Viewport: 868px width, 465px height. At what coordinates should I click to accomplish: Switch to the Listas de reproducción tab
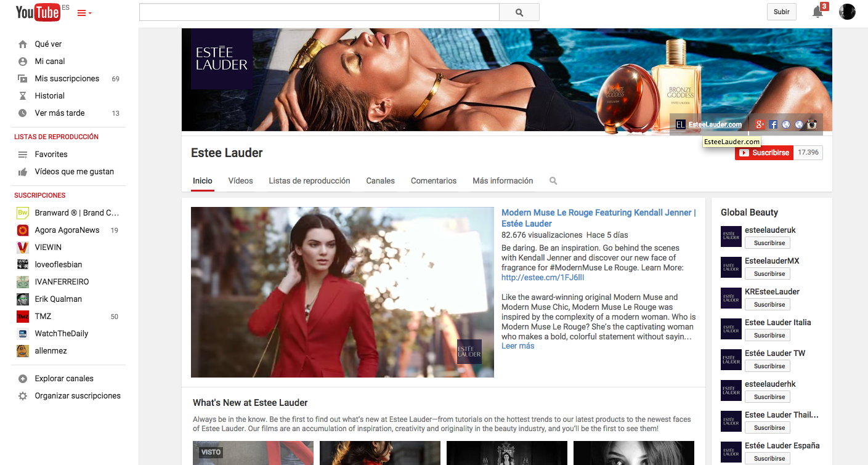click(x=309, y=181)
